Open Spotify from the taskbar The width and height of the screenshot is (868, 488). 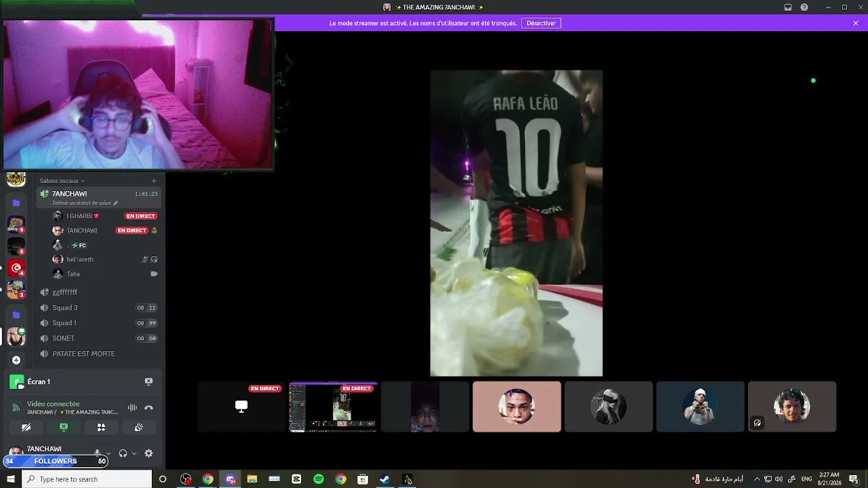pos(319,479)
